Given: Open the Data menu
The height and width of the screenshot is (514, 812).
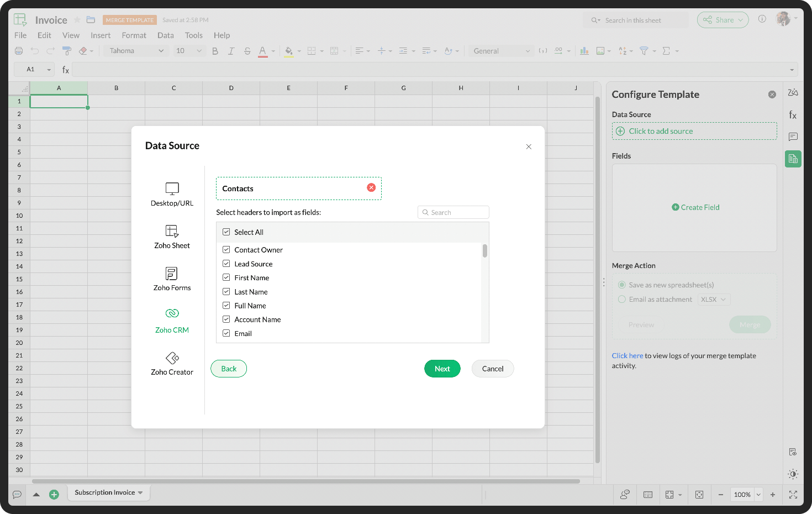Looking at the screenshot, I should (166, 35).
